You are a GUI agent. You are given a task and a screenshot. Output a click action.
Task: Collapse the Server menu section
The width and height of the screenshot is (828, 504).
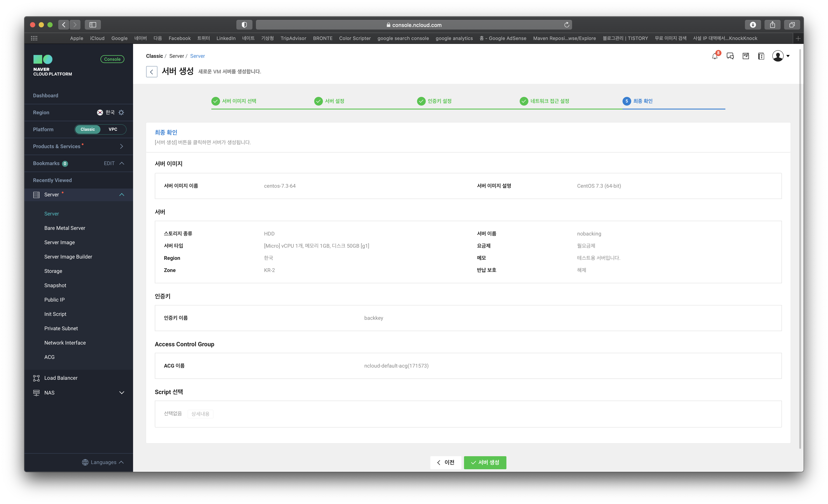(x=122, y=195)
